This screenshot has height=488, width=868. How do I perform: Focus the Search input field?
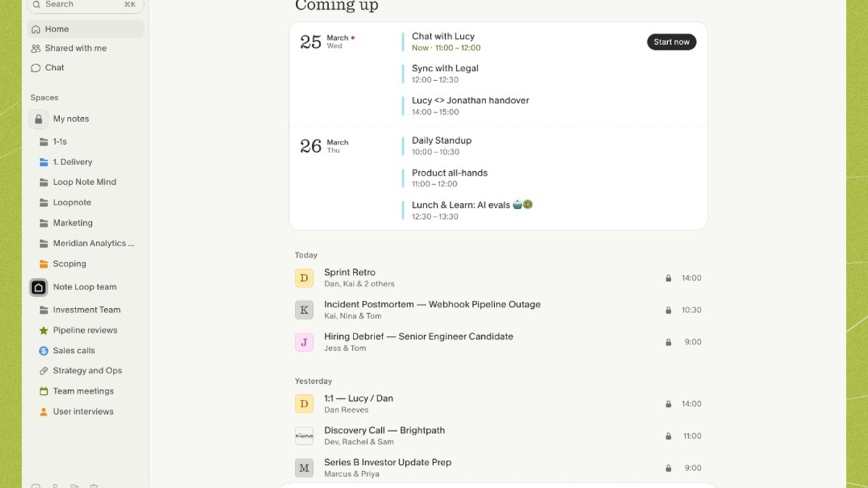pos(86,4)
